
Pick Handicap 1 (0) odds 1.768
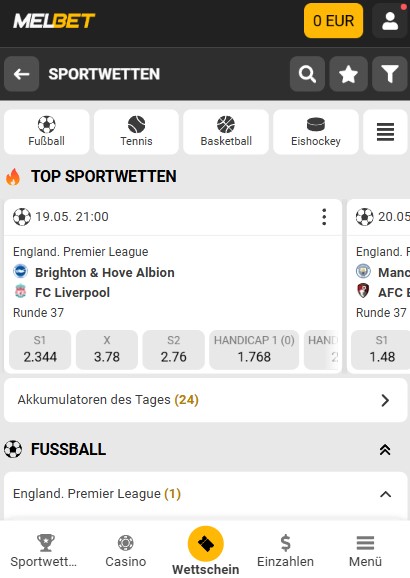[254, 349]
